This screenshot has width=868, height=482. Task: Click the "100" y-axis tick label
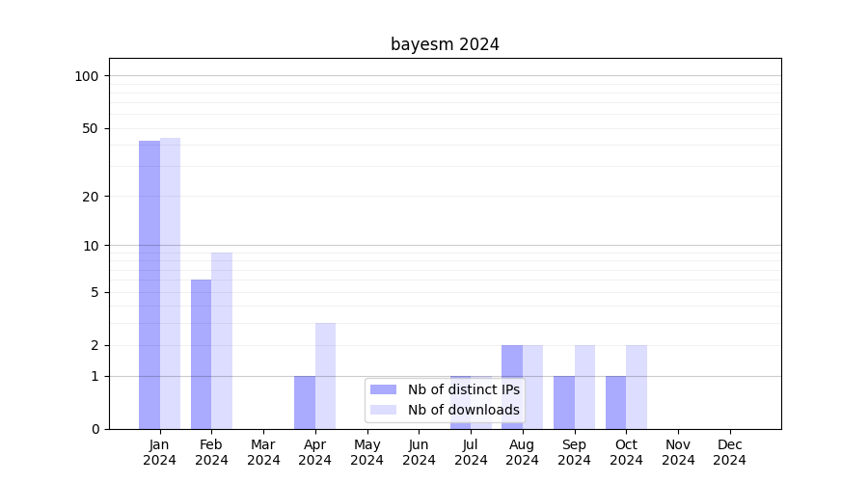[87, 76]
